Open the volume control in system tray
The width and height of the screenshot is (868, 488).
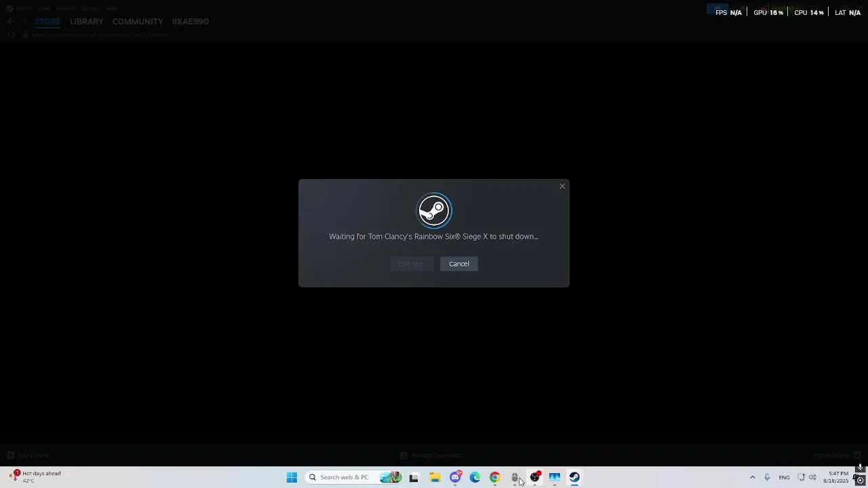tap(812, 477)
